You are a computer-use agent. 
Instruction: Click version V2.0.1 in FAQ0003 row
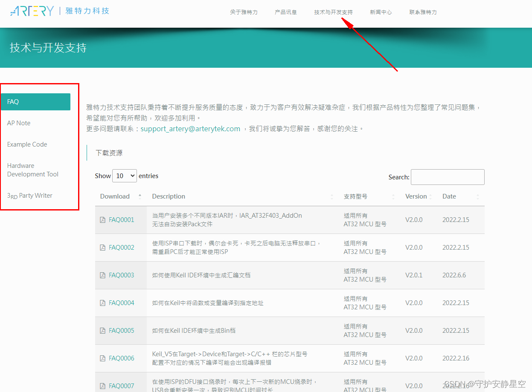point(414,275)
